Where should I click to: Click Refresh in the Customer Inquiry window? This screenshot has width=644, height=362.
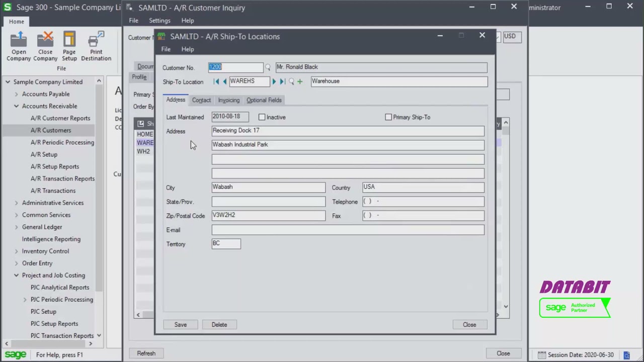coord(146,353)
